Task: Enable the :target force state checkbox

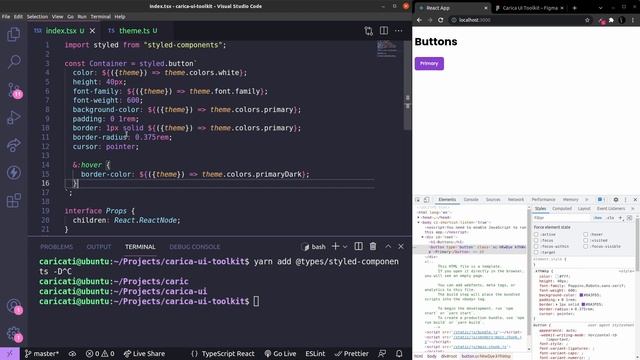Action: click(x=536, y=252)
